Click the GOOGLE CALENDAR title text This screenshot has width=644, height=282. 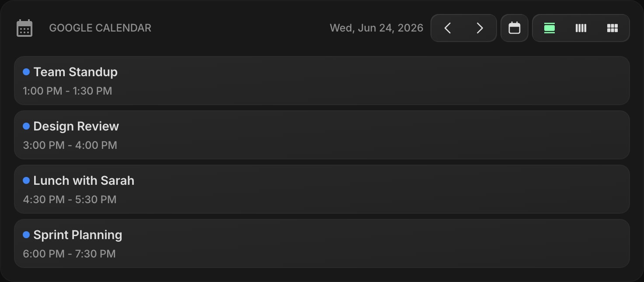click(100, 28)
